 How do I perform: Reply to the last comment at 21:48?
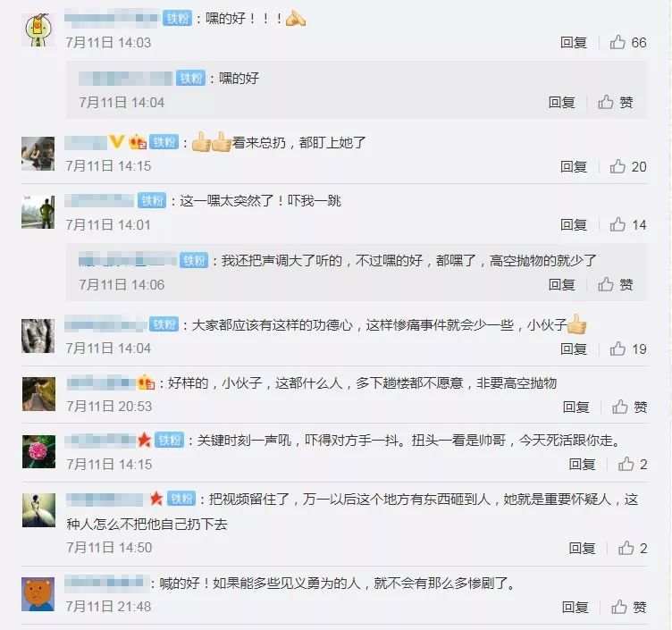coord(575,607)
